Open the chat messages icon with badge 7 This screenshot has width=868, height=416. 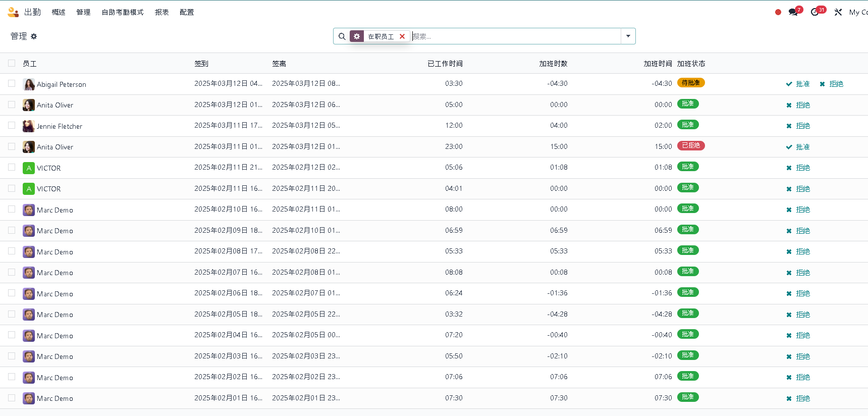(x=793, y=12)
